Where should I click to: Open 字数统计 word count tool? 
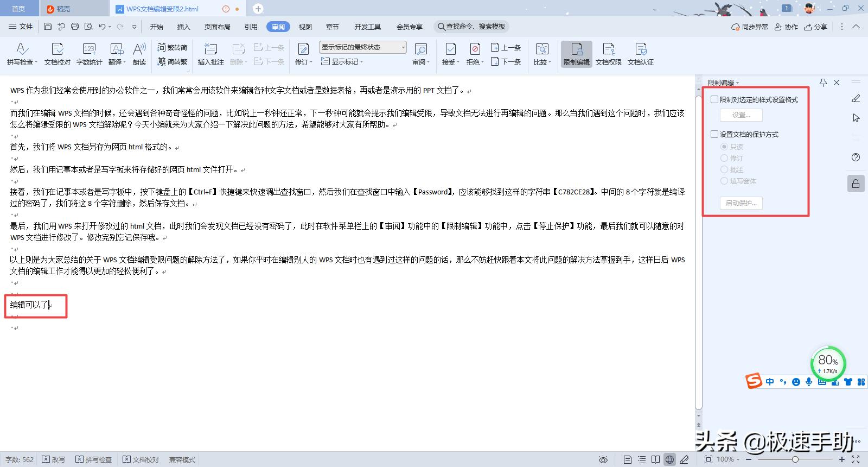[x=90, y=54]
